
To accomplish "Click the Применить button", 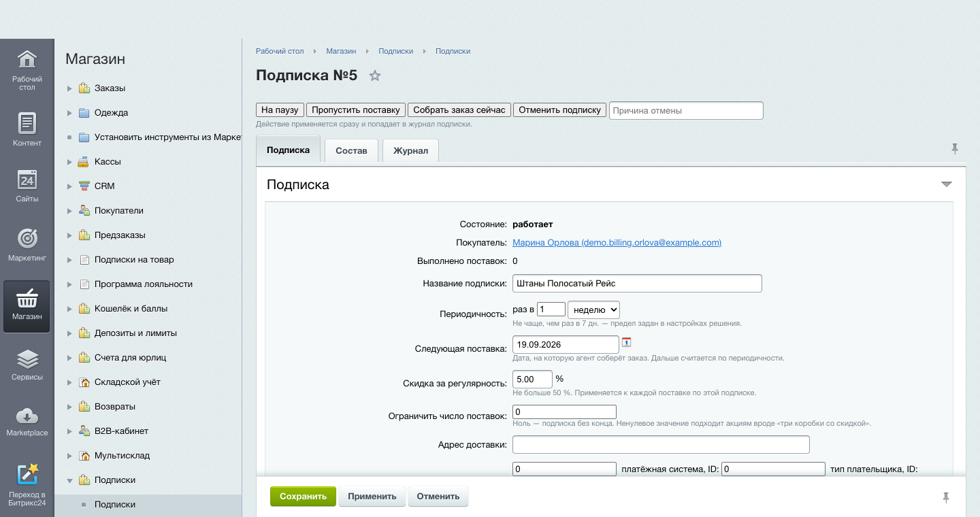I will click(x=372, y=497).
